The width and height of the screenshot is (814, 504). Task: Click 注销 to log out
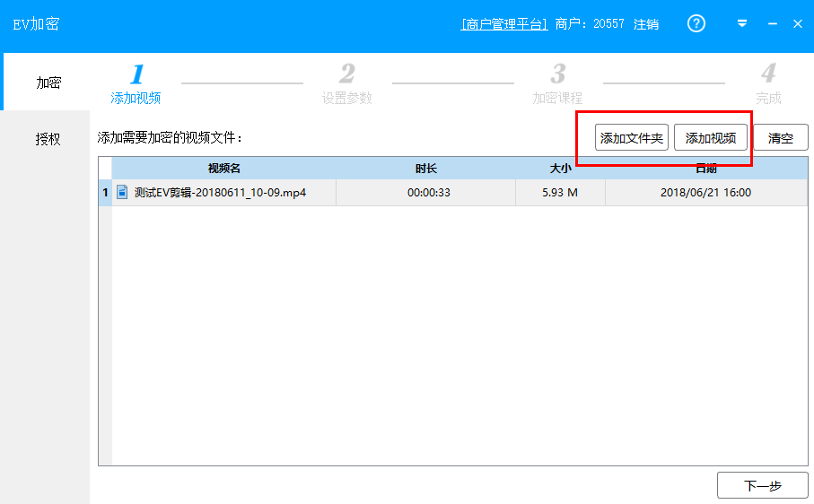coord(646,24)
